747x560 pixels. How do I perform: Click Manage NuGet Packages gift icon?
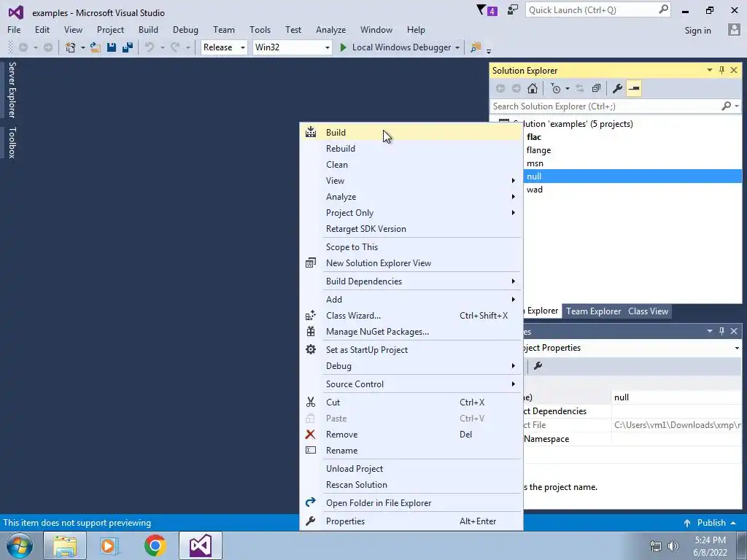pyautogui.click(x=311, y=332)
